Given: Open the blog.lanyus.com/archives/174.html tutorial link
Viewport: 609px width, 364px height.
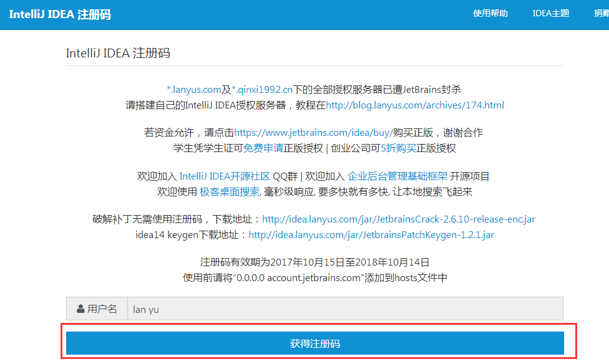Looking at the screenshot, I should pos(415,105).
